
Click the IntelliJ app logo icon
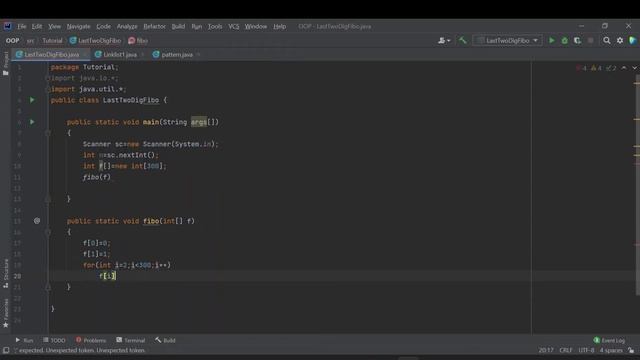click(7, 27)
